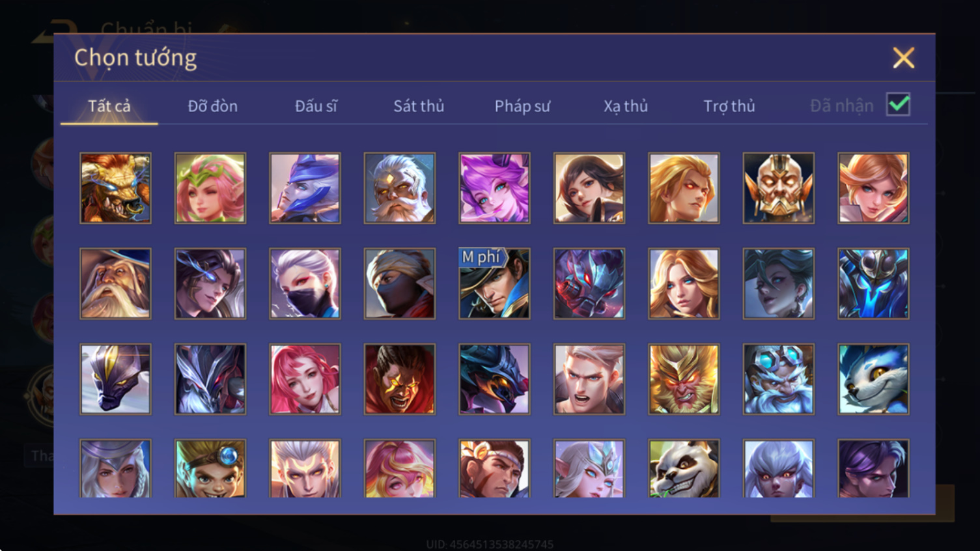This screenshot has width=980, height=551.
Task: Pick the blue wolf cub hero portrait
Action: pyautogui.click(x=873, y=379)
